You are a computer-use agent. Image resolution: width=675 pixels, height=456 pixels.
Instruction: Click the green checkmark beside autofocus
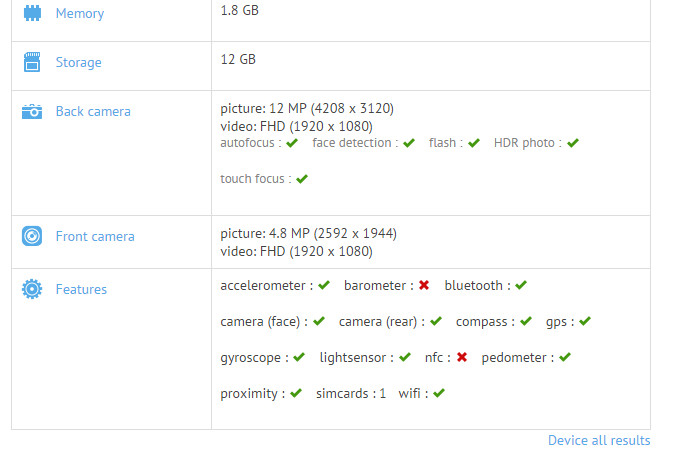click(x=292, y=143)
